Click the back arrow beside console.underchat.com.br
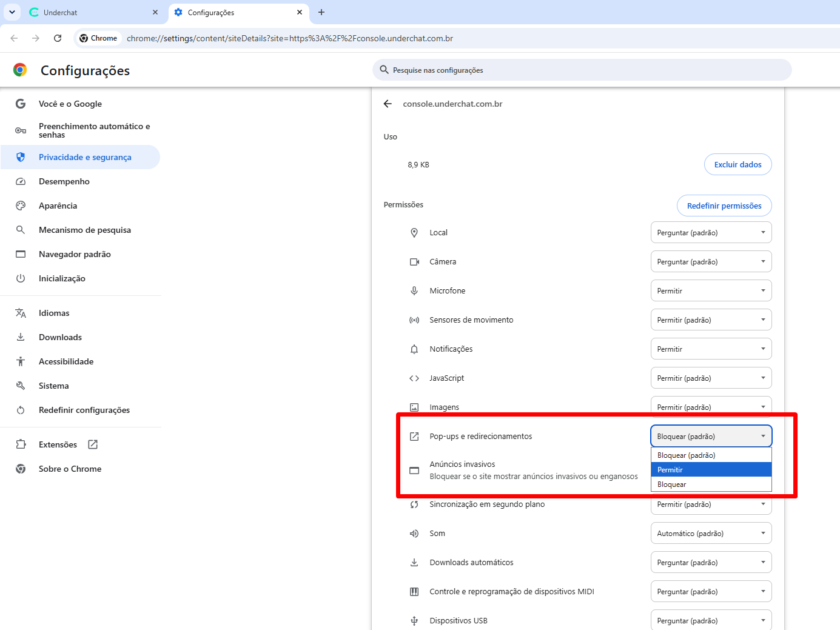Viewport: 840px width, 630px height. 388,104
